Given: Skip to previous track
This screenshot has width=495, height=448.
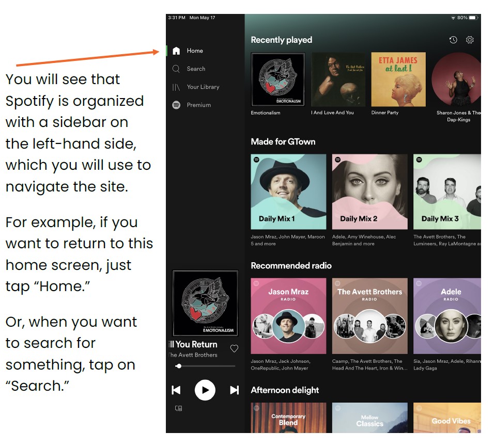Looking at the screenshot, I should [x=176, y=390].
